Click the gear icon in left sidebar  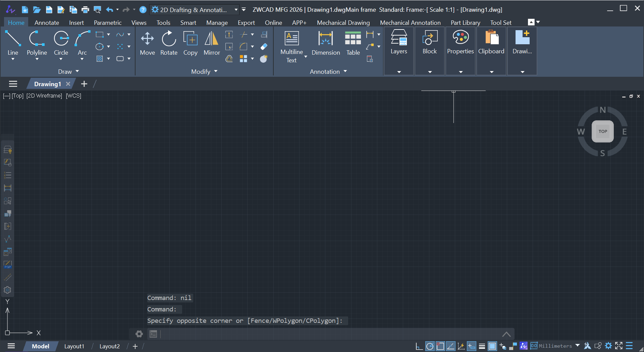point(7,290)
